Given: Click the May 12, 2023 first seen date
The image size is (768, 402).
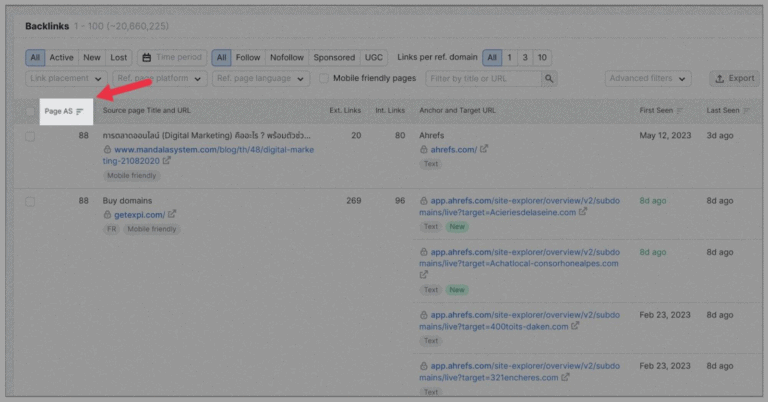Looking at the screenshot, I should [x=665, y=136].
